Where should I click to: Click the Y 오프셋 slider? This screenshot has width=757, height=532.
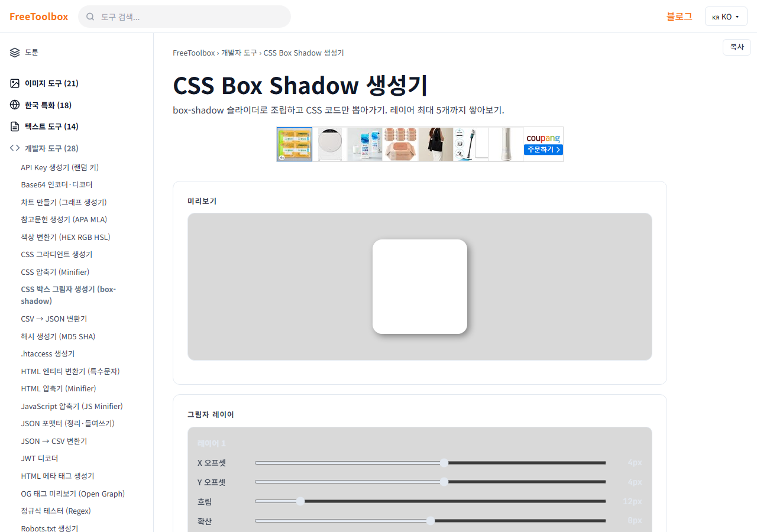[431, 482]
